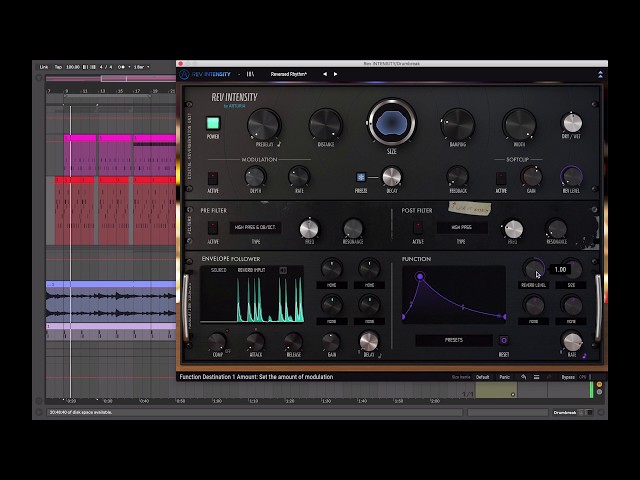Open the Post Filter Type dropdown
Image resolution: width=640 pixels, height=480 pixels.
click(x=462, y=227)
